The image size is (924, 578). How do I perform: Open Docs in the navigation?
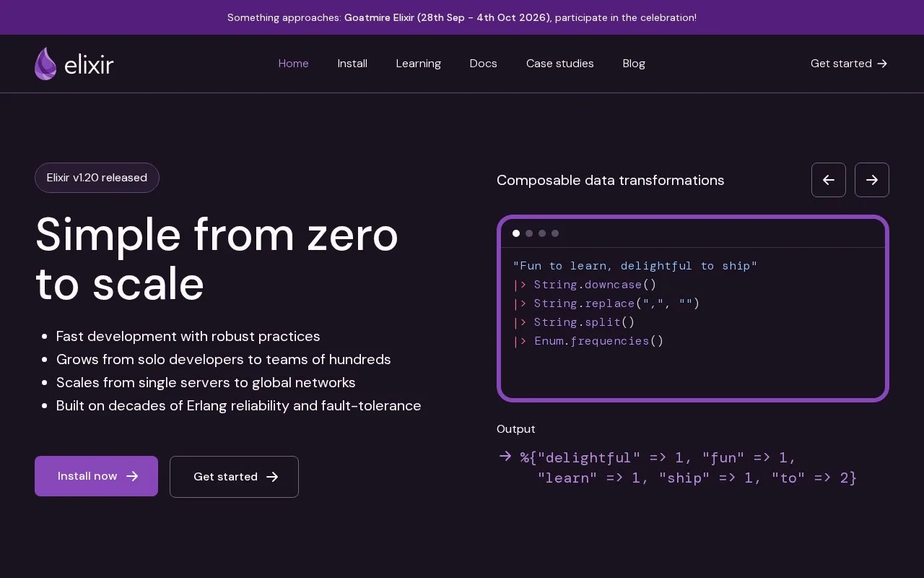pyautogui.click(x=483, y=64)
